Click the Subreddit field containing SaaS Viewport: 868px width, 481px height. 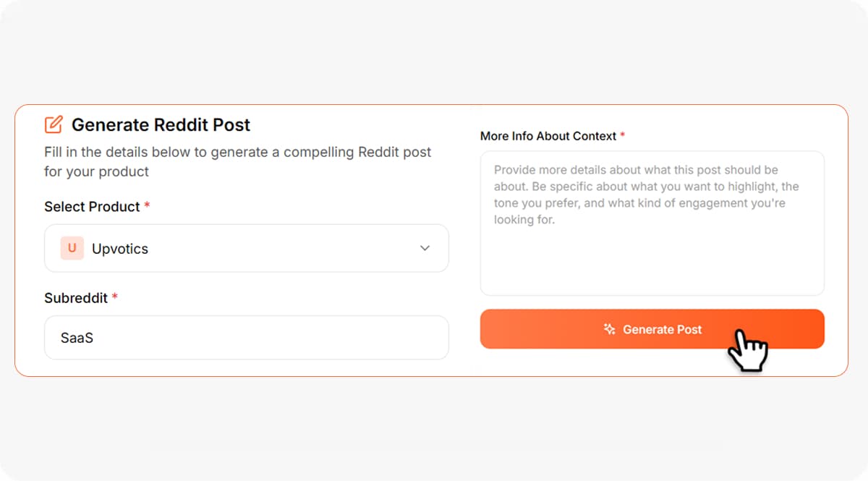(246, 337)
